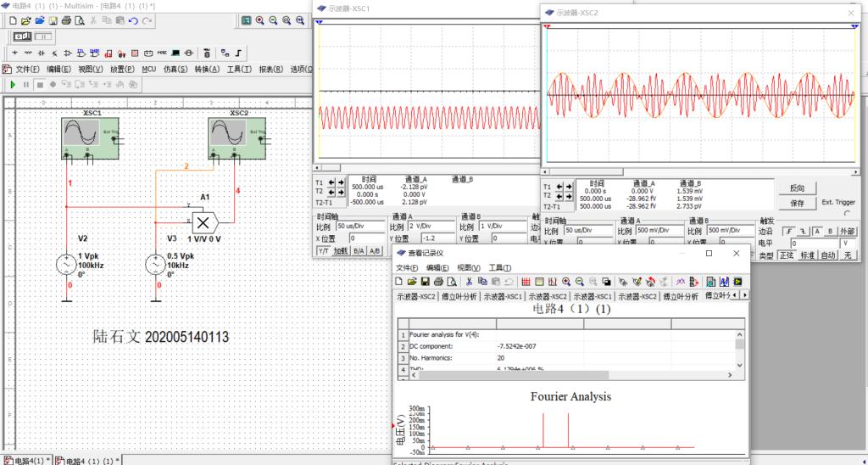The height and width of the screenshot is (465, 868).
Task: Select 正弦 trigger type in XSC2
Action: click(x=787, y=255)
